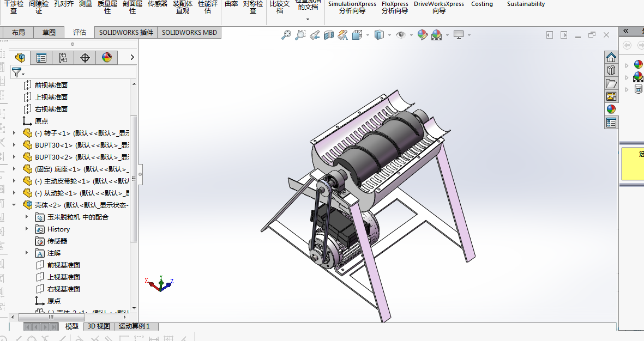
Task: Click Previous View icon
Action: point(315,35)
